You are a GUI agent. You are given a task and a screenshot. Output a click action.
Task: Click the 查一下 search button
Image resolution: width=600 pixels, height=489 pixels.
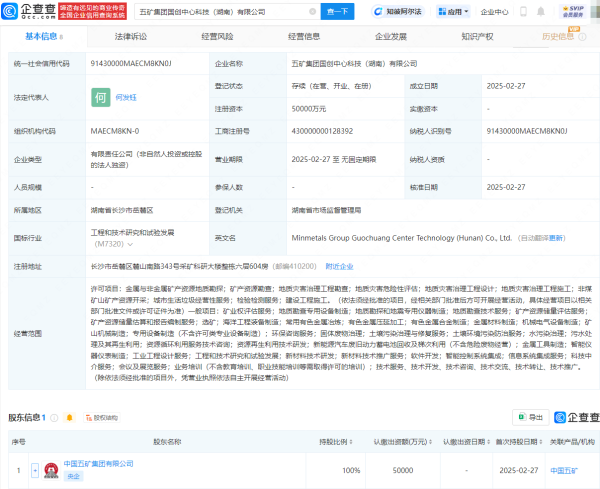[337, 12]
